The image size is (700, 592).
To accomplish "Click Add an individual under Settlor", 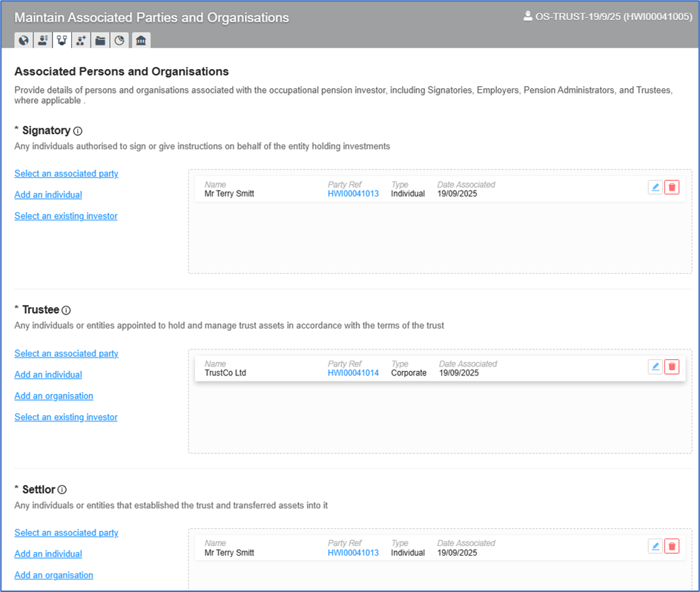I will 48,554.
